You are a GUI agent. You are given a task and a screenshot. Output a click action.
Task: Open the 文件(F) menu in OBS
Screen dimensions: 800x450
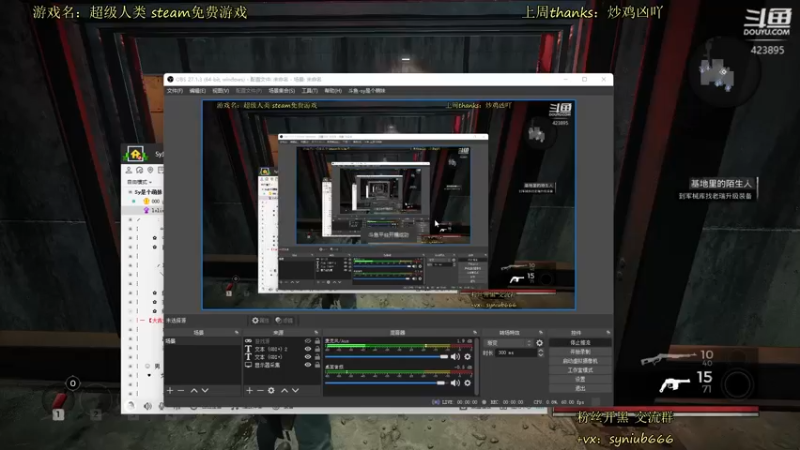(x=174, y=91)
